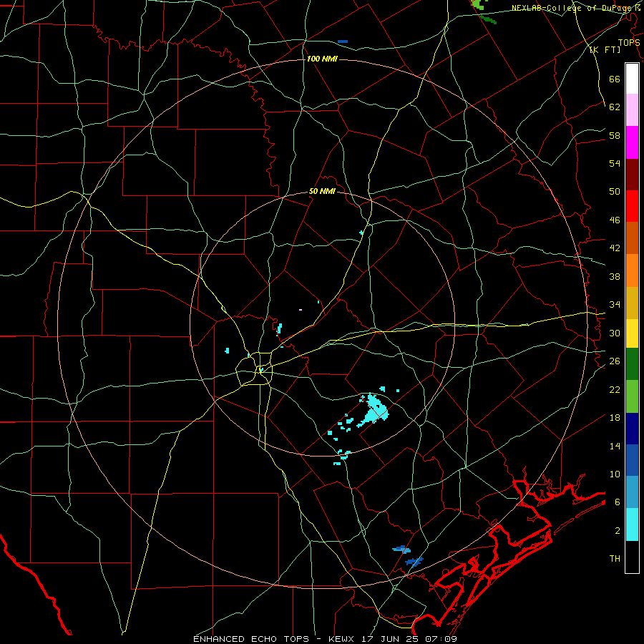Viewport: 644px width, 644px height.
Task: Click the 50 value on the legend scale
Action: [x=615, y=192]
